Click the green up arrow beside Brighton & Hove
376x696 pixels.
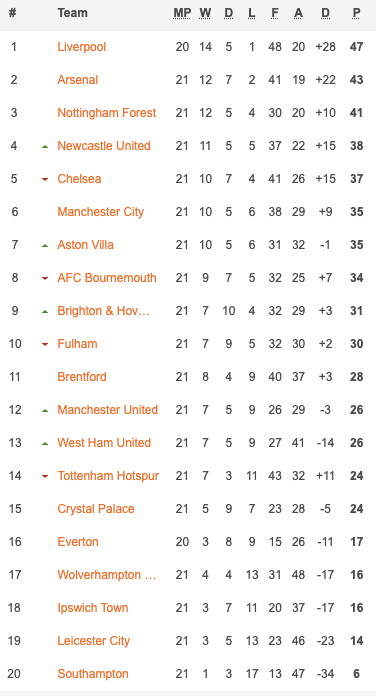click(45, 311)
